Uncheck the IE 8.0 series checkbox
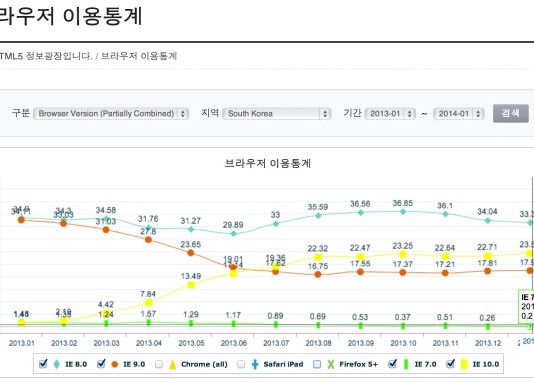534x383 pixels. tap(43, 364)
